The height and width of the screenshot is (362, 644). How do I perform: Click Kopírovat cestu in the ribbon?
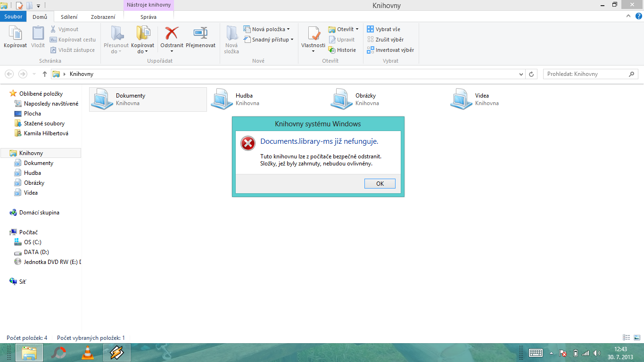coord(73,40)
